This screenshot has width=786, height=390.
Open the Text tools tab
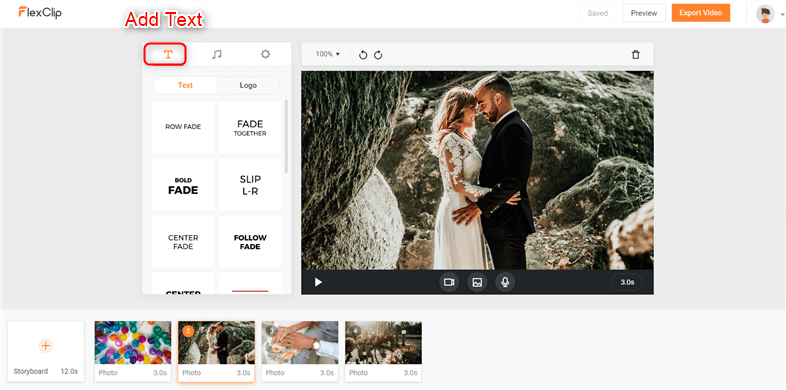click(x=168, y=54)
